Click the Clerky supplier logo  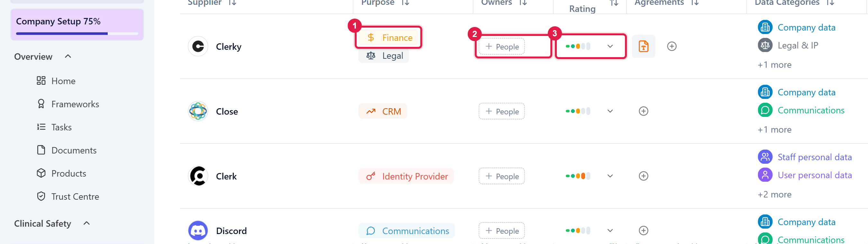pyautogui.click(x=198, y=46)
